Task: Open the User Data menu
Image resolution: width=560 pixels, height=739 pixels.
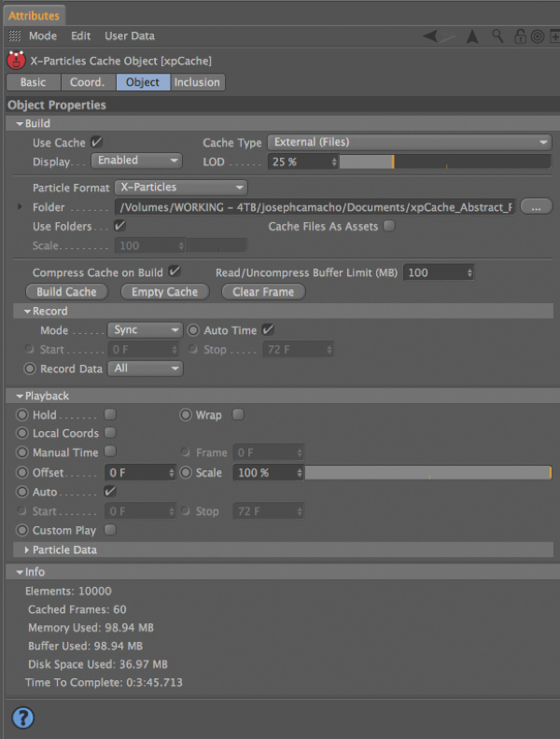Action: click(x=130, y=36)
